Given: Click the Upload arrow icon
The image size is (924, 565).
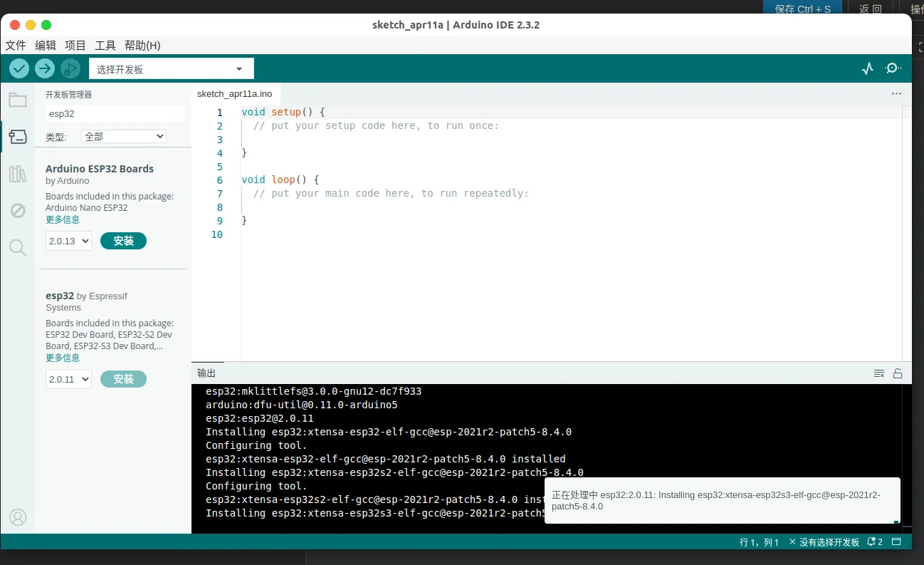Looking at the screenshot, I should (45, 68).
